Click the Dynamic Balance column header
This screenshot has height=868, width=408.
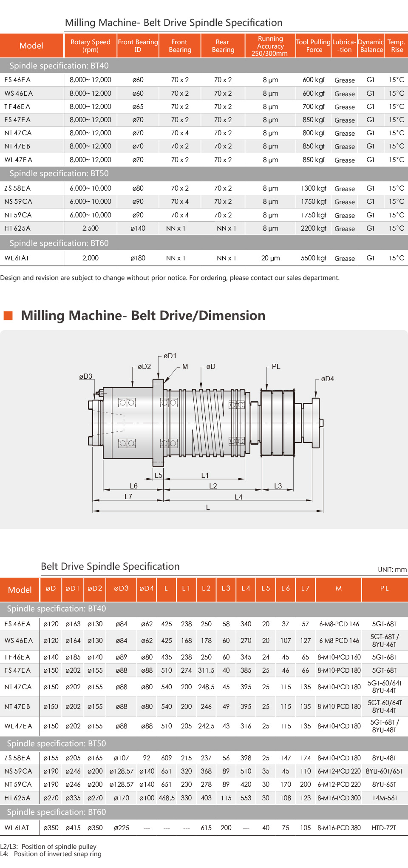tap(371, 46)
